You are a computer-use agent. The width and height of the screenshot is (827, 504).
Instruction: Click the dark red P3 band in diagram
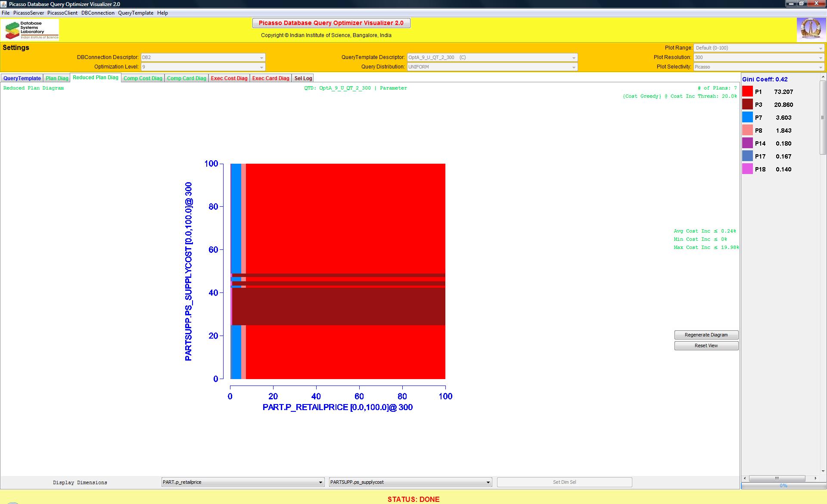pos(338,306)
